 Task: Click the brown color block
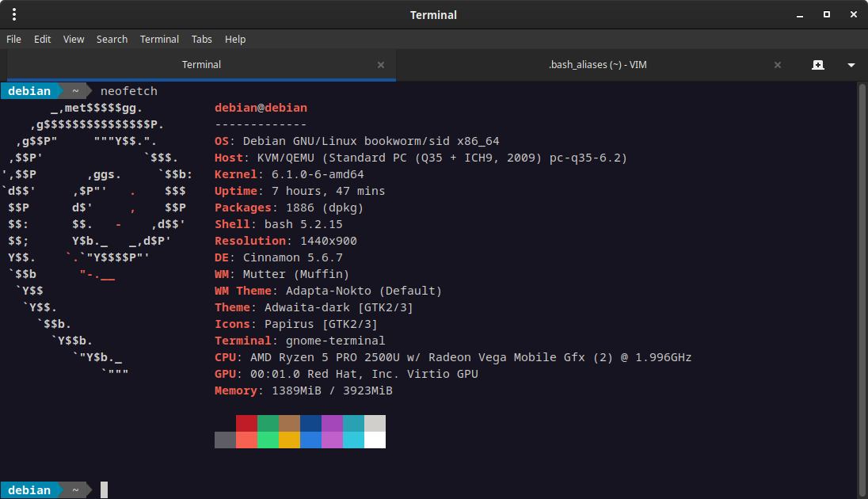289,423
